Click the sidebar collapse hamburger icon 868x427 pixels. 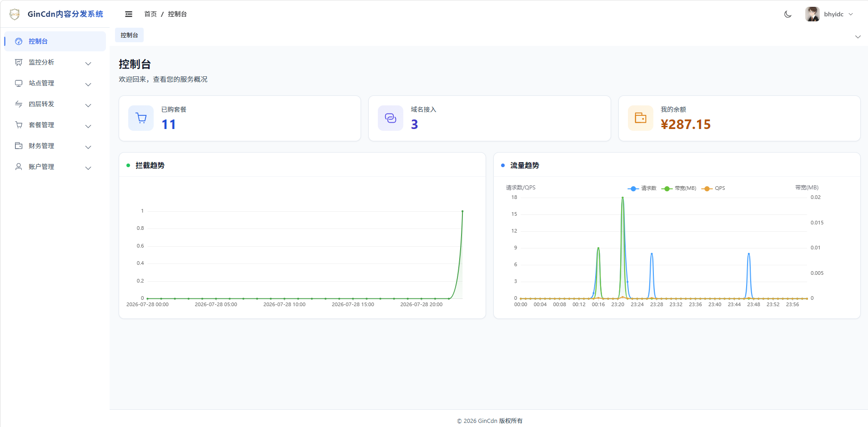coord(129,14)
